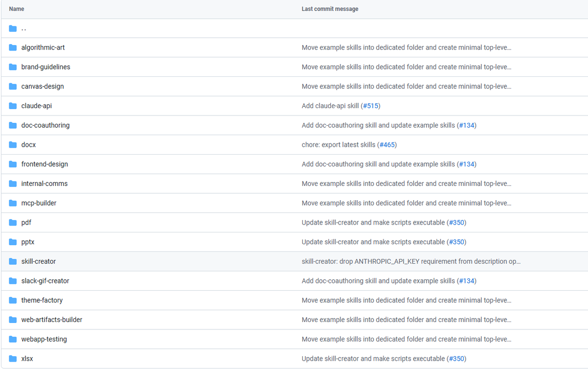588x369 pixels.
Task: Click the pdf row 'Update skill-creator' commit message
Action: 373,223
